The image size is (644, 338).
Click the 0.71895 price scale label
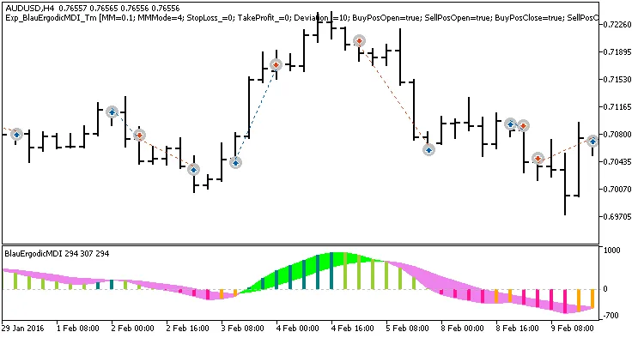(617, 52)
